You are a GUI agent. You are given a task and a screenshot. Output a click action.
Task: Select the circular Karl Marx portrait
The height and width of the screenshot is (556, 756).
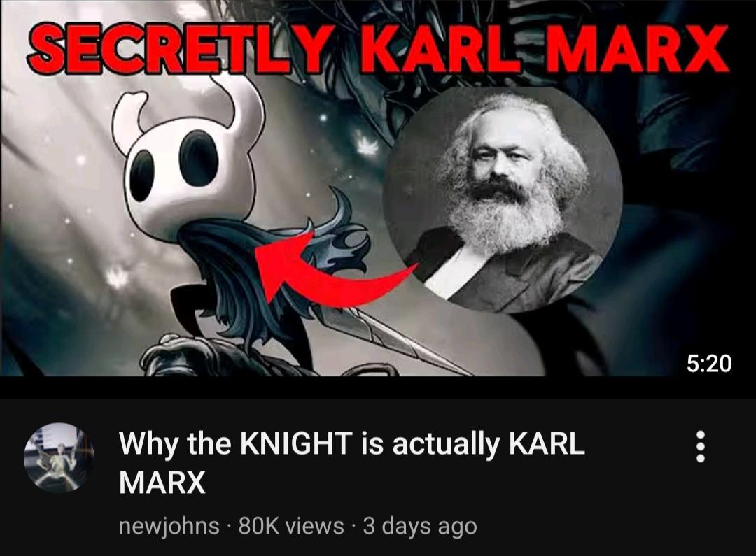click(503, 199)
